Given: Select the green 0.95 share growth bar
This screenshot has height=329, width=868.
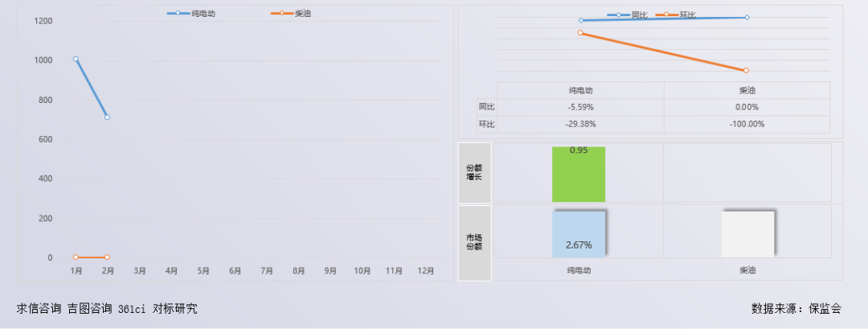Looking at the screenshot, I should pyautogui.click(x=579, y=174).
